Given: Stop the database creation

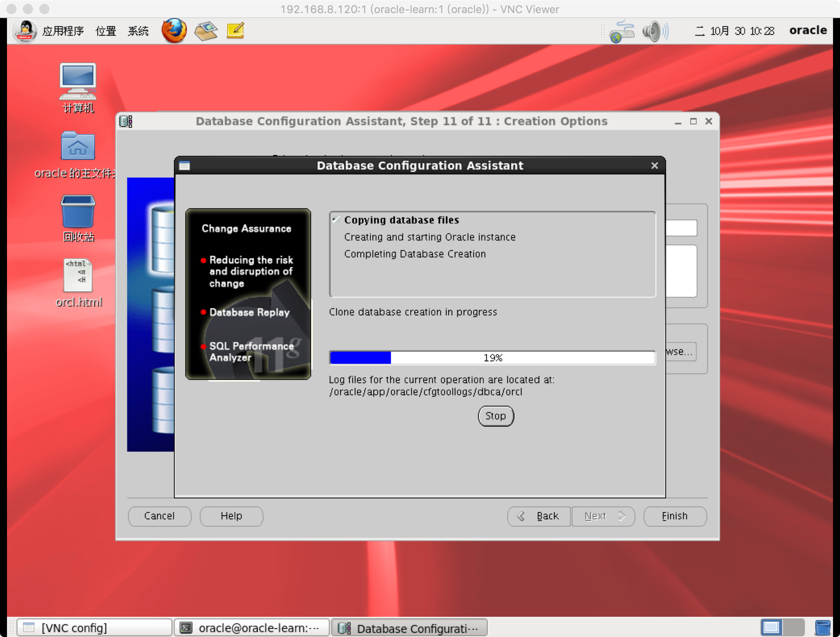Looking at the screenshot, I should click(495, 416).
